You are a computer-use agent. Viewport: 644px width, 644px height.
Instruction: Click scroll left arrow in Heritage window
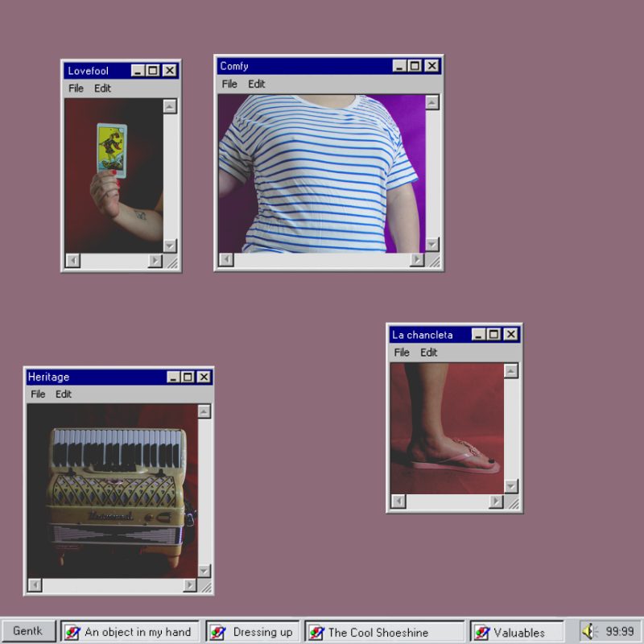35,585
